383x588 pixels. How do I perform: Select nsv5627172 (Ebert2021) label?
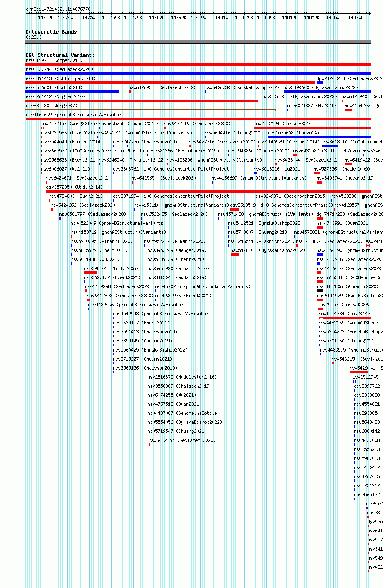point(112,277)
